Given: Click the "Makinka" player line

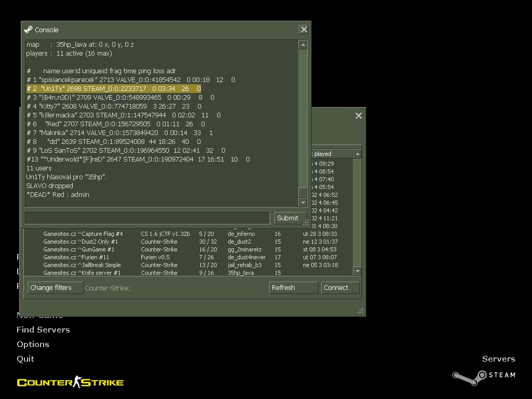Looking at the screenshot, I should [120, 132].
